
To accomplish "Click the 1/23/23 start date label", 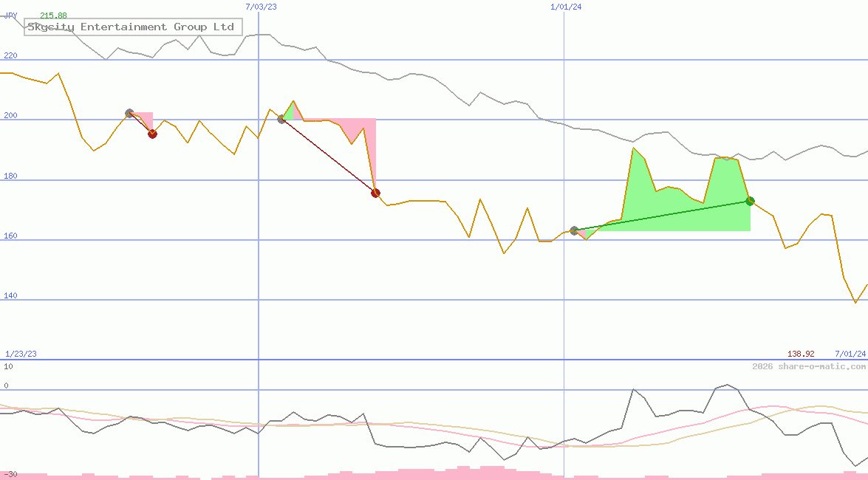I will coord(21,354).
